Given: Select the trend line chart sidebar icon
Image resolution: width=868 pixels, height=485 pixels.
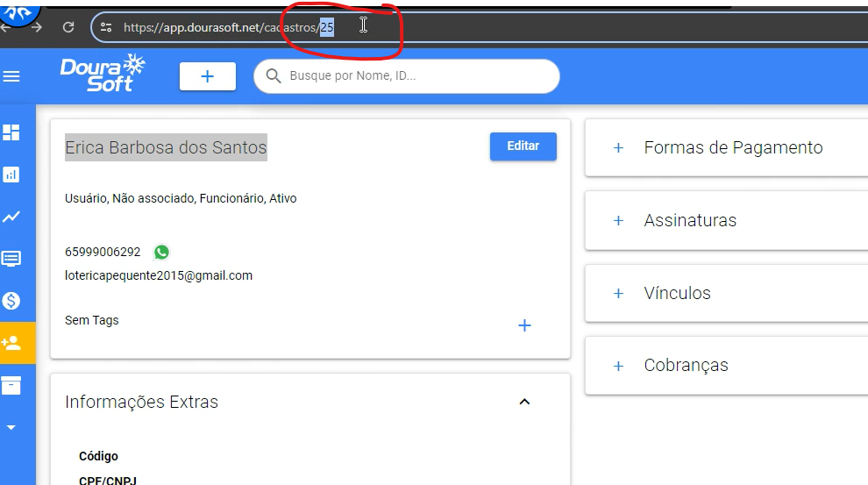Looking at the screenshot, I should click(11, 217).
